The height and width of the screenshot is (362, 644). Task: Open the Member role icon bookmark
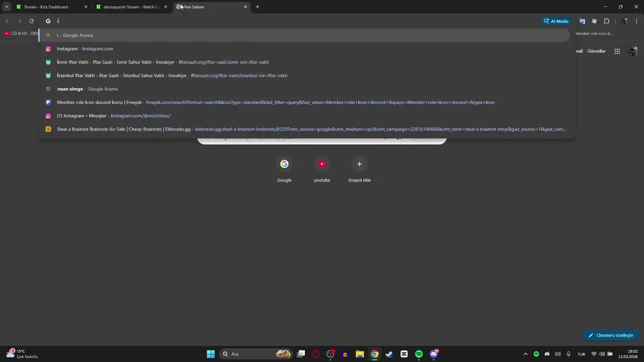pyautogui.click(x=594, y=34)
